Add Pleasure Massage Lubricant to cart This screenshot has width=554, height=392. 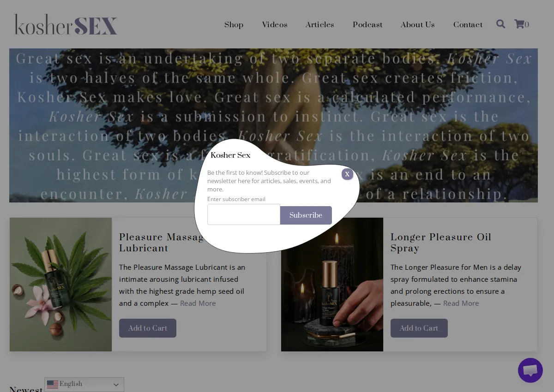point(148,328)
